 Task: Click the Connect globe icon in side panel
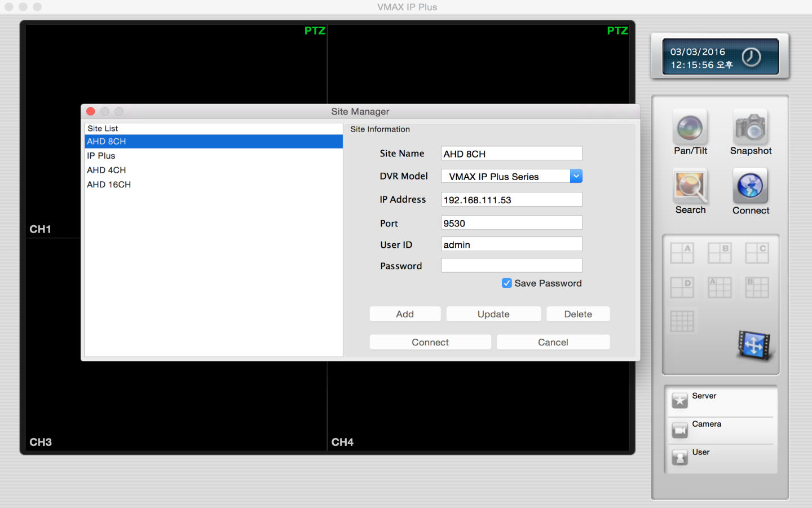click(x=751, y=186)
